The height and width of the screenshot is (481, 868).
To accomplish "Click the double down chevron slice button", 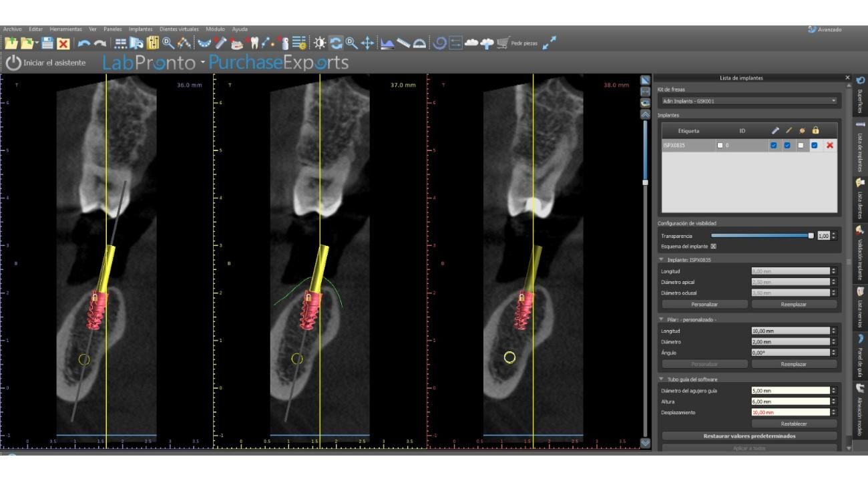I will tap(645, 443).
